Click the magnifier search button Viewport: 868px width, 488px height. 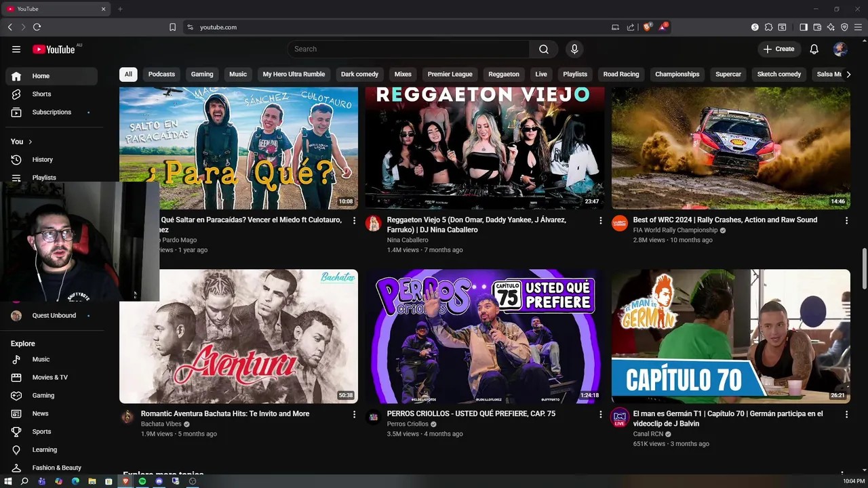pos(544,49)
